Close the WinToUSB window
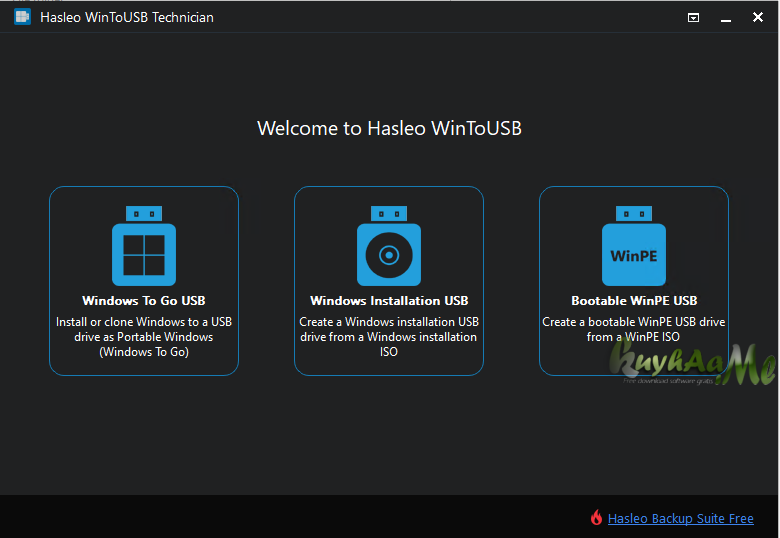780x538 pixels. [x=758, y=17]
